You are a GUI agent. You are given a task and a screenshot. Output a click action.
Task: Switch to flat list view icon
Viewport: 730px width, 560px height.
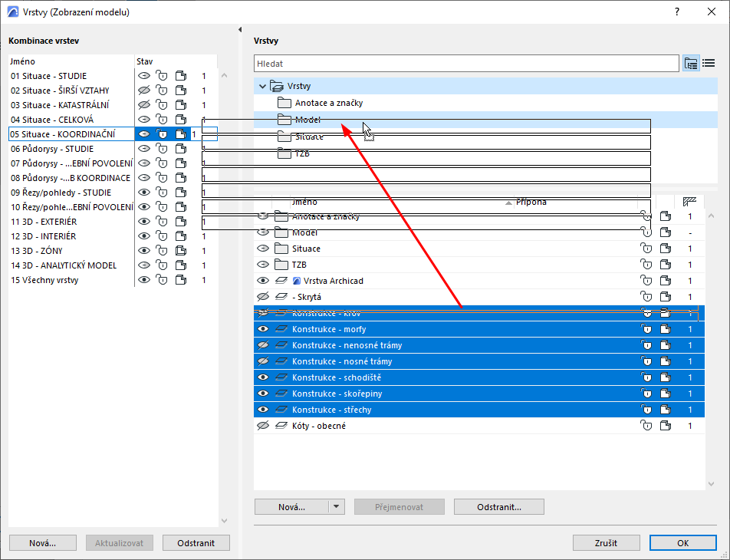709,64
